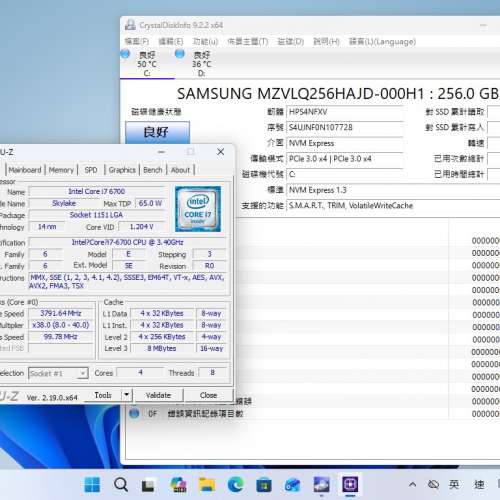Click the blue status orb for drive C:
Viewport: 500px width, 500px height.
click(125, 54)
